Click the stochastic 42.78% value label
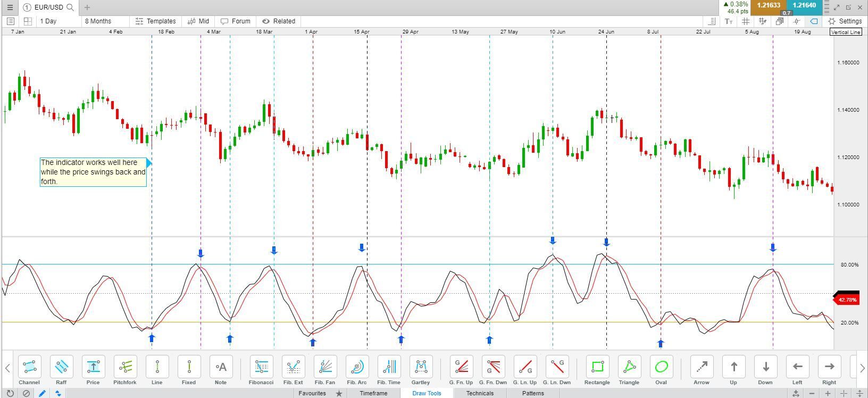868x398 pixels. click(847, 300)
